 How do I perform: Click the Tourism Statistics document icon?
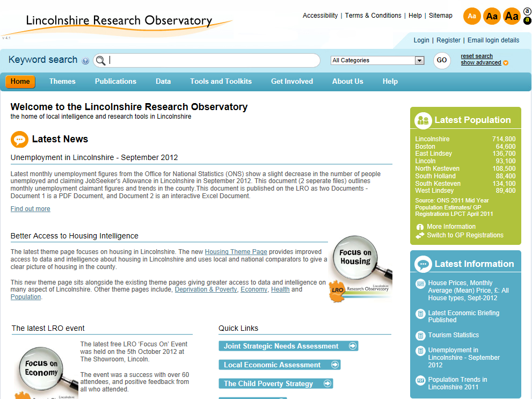point(420,336)
